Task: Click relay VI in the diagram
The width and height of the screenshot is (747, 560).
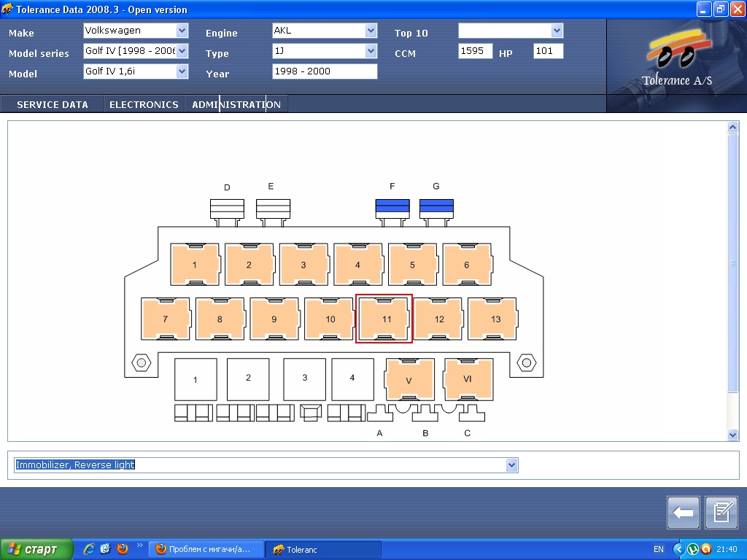Action: [468, 380]
